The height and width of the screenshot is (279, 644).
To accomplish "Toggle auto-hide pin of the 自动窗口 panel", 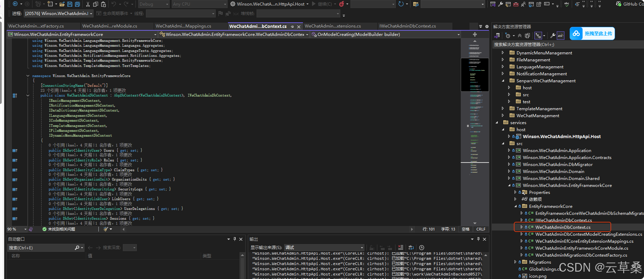I will 235,239.
